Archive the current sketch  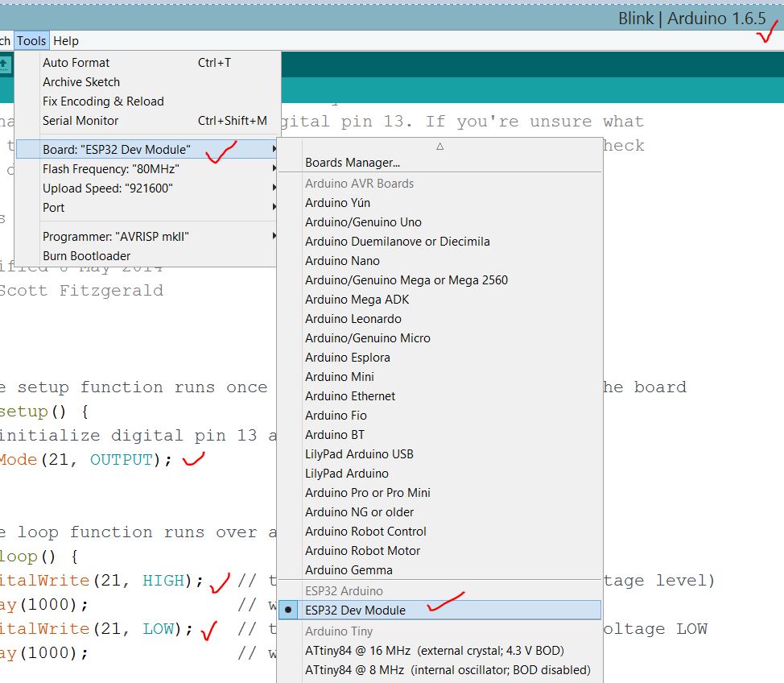pos(80,82)
